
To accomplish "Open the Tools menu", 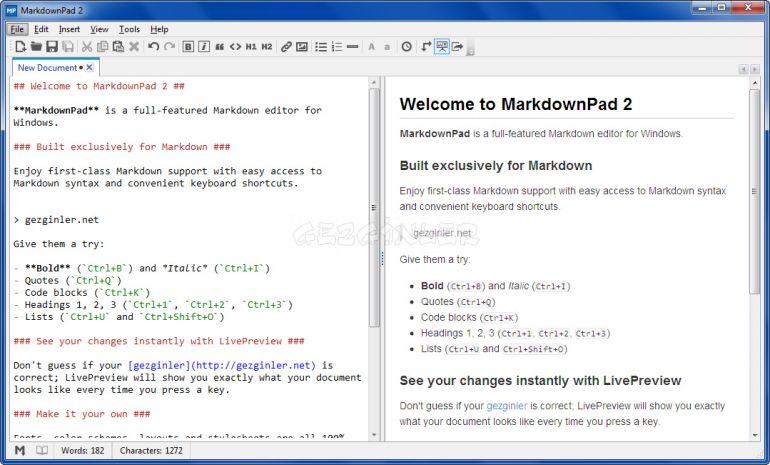I will tap(129, 29).
